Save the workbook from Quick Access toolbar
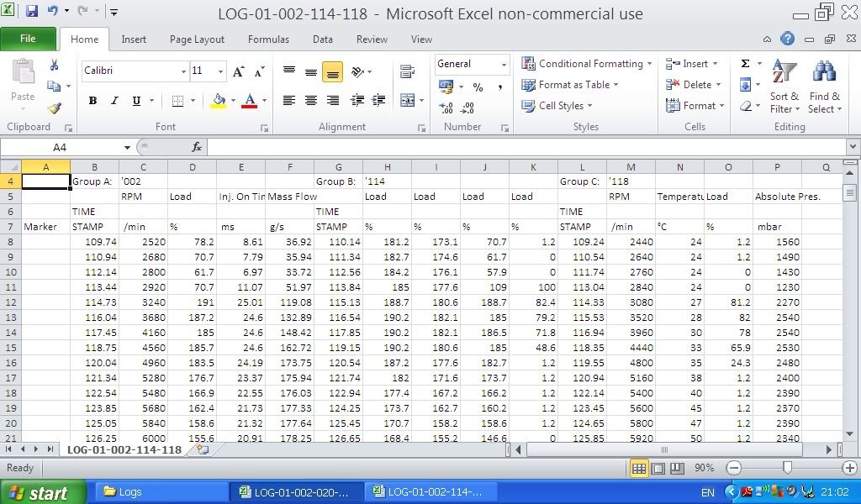The image size is (861, 504). click(x=32, y=12)
